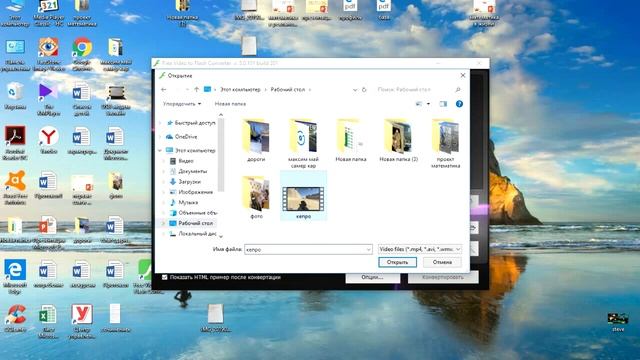The width and height of the screenshot is (640, 360).
Task: Open the CCleaner desktop shortcut
Action: coord(15,318)
